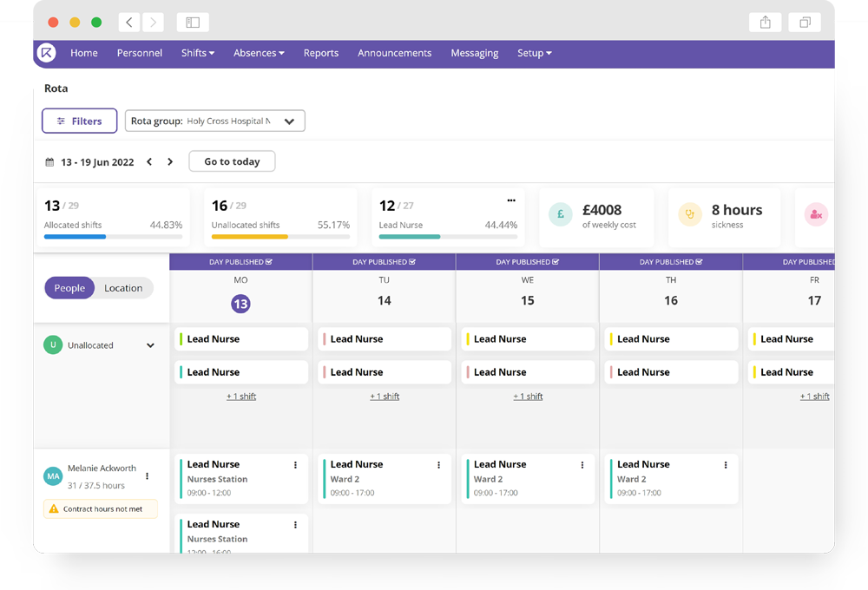Click the Go to today button

pyautogui.click(x=232, y=161)
